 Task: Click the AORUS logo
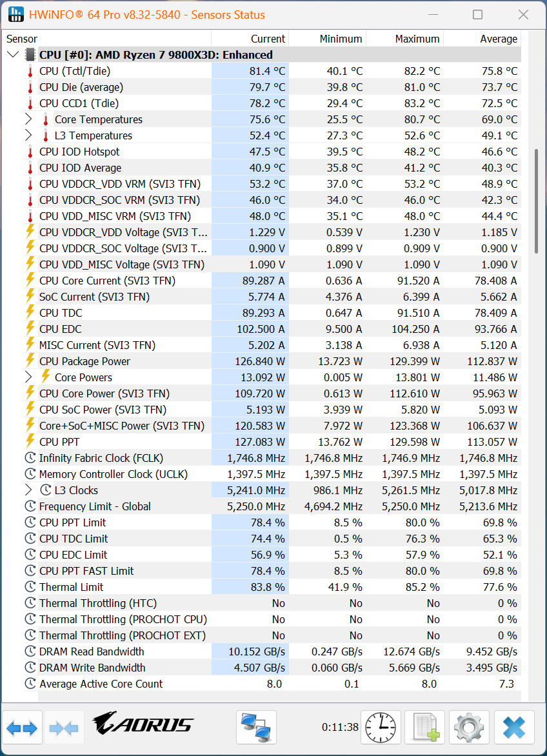click(x=143, y=724)
